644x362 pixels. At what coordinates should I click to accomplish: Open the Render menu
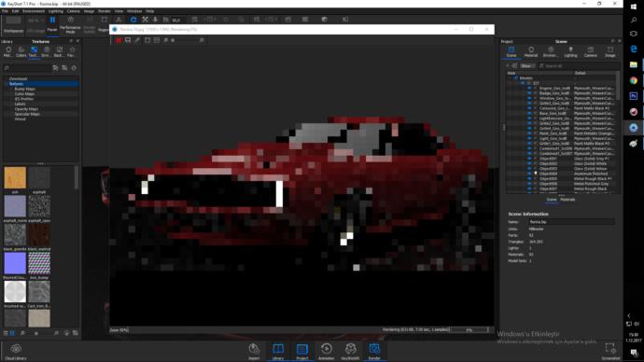105,11
